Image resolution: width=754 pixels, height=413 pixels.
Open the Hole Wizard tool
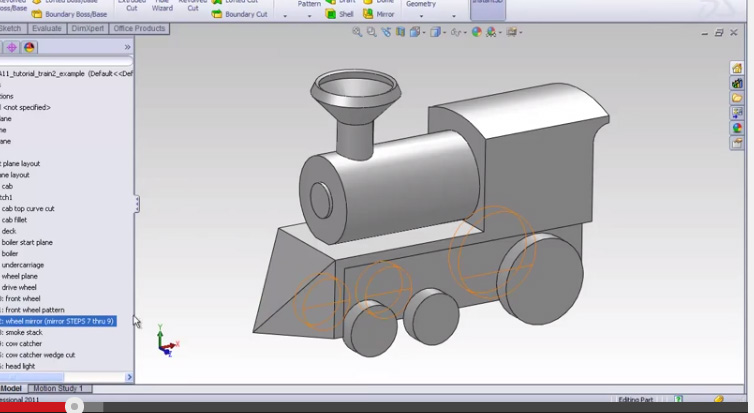tap(162, 5)
